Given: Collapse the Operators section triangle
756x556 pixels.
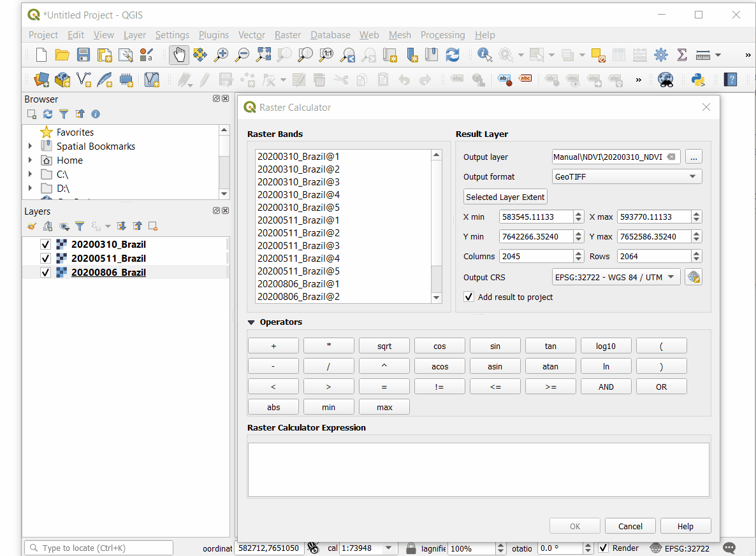Looking at the screenshot, I should (x=251, y=322).
